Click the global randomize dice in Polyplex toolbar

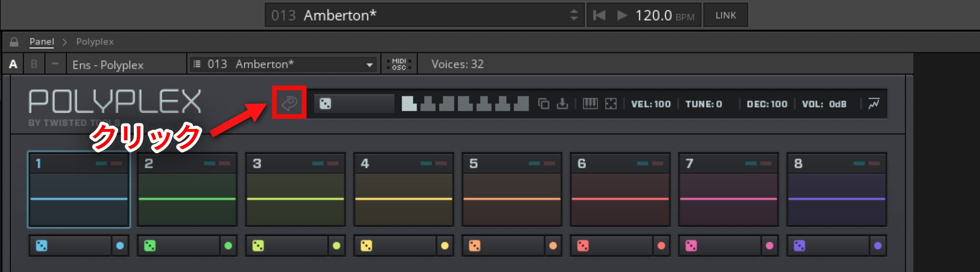click(x=325, y=104)
